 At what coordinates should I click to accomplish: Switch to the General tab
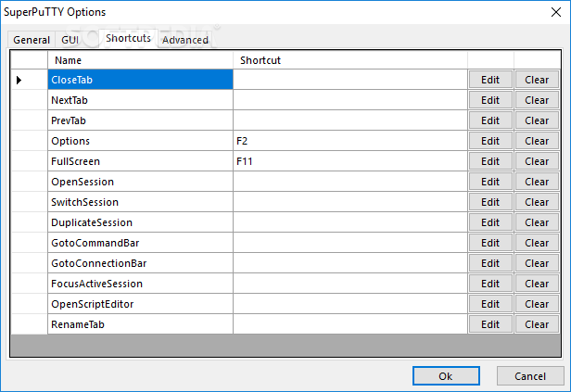(x=32, y=39)
